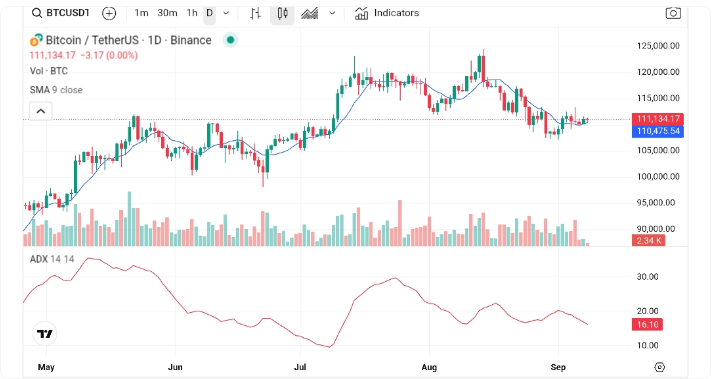Select the candlestick chart style icon
The height and width of the screenshot is (379, 712).
tap(282, 14)
